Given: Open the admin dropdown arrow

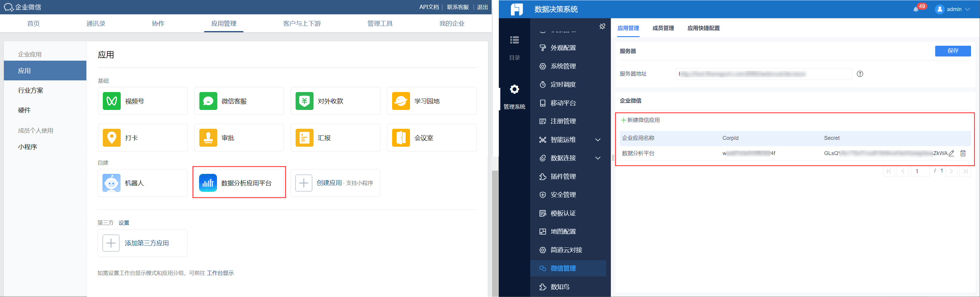Looking at the screenshot, I should [967, 9].
